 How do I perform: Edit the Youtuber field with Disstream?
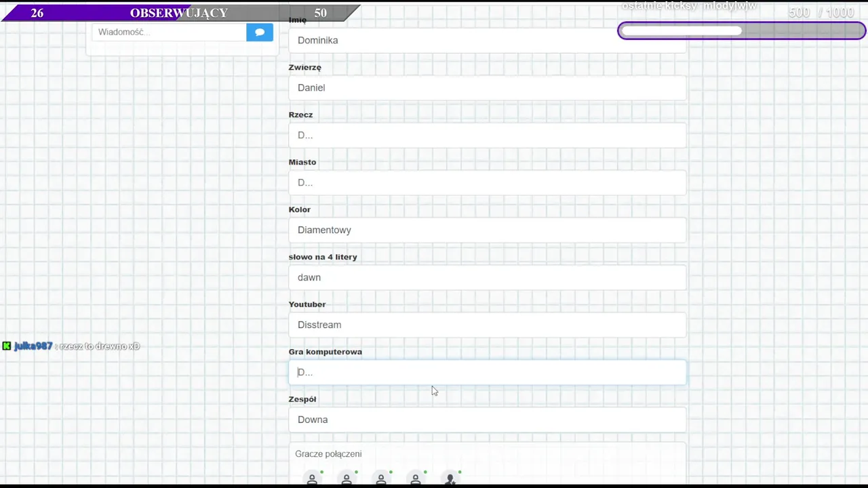[x=487, y=325]
